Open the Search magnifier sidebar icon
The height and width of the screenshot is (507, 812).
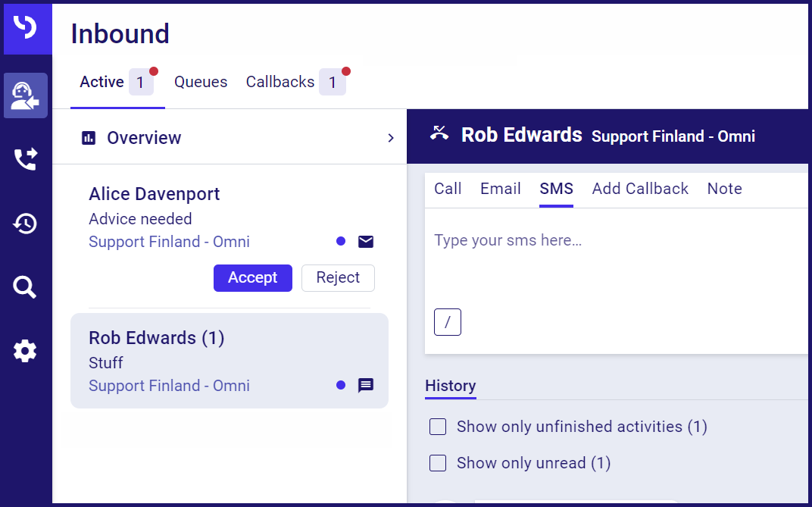[x=26, y=287]
